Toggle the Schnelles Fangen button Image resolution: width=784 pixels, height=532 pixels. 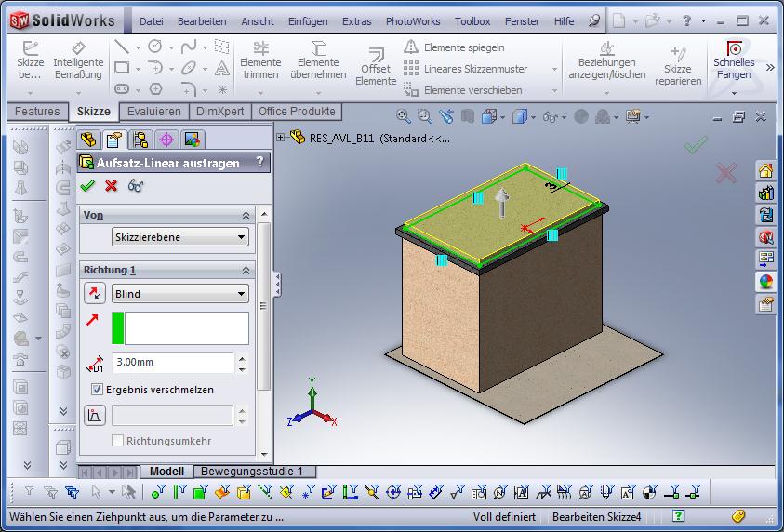734,61
